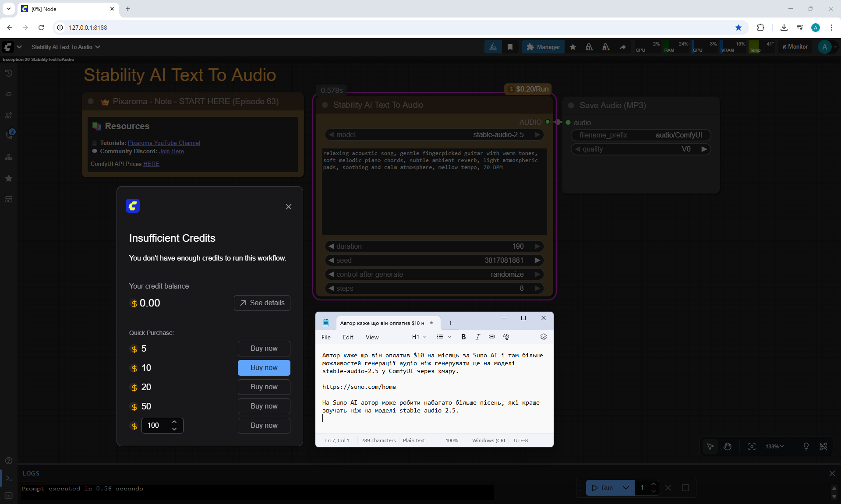Toggle italic formatting in Notepad
This screenshot has height=504, width=841.
477,337
